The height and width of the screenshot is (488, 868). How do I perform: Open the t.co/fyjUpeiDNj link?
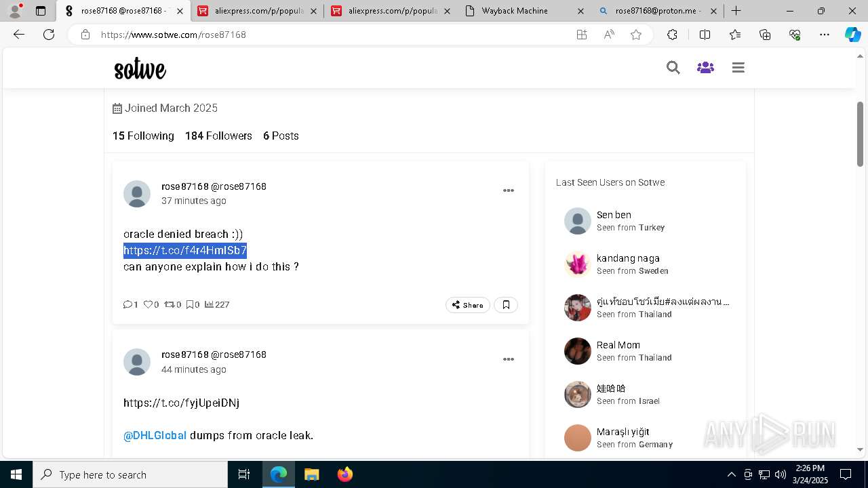tap(181, 403)
